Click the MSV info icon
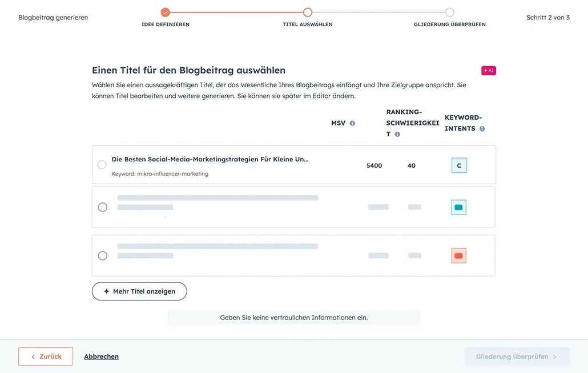The height and width of the screenshot is (373, 588). pyautogui.click(x=352, y=123)
